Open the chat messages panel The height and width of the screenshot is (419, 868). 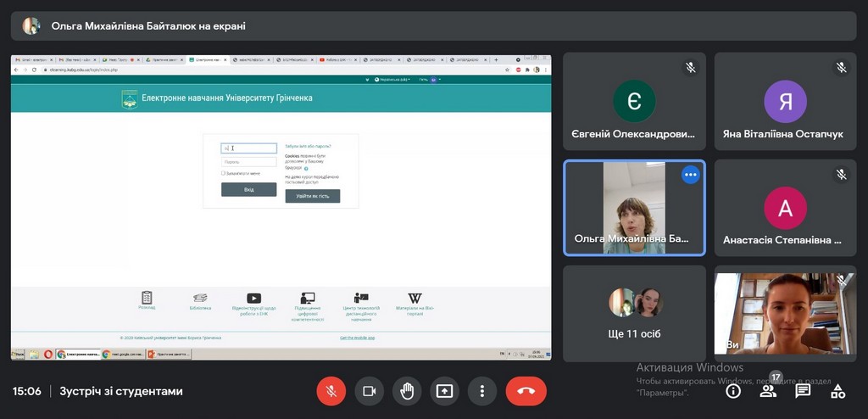tap(803, 391)
